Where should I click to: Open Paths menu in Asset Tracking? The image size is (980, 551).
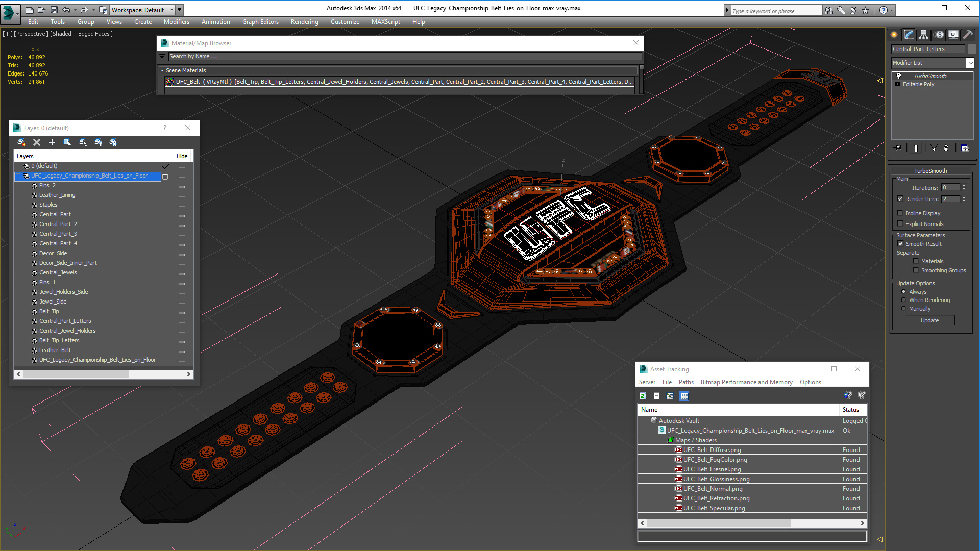[685, 382]
